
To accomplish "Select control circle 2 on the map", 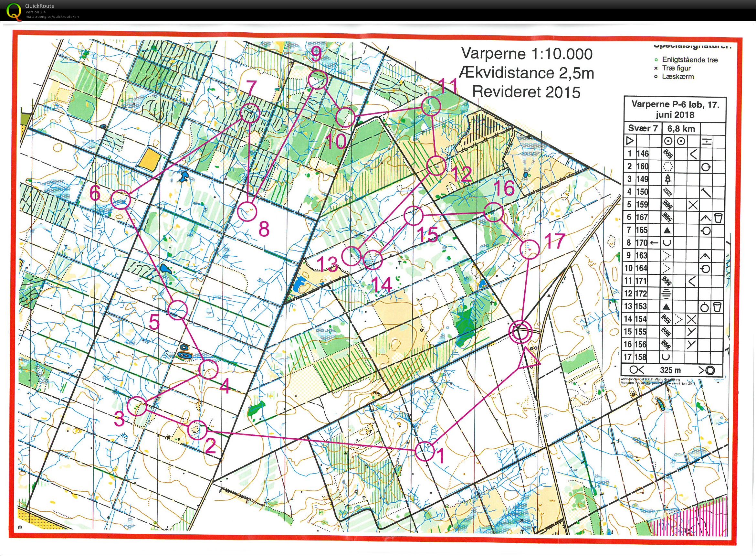I will coord(197,430).
